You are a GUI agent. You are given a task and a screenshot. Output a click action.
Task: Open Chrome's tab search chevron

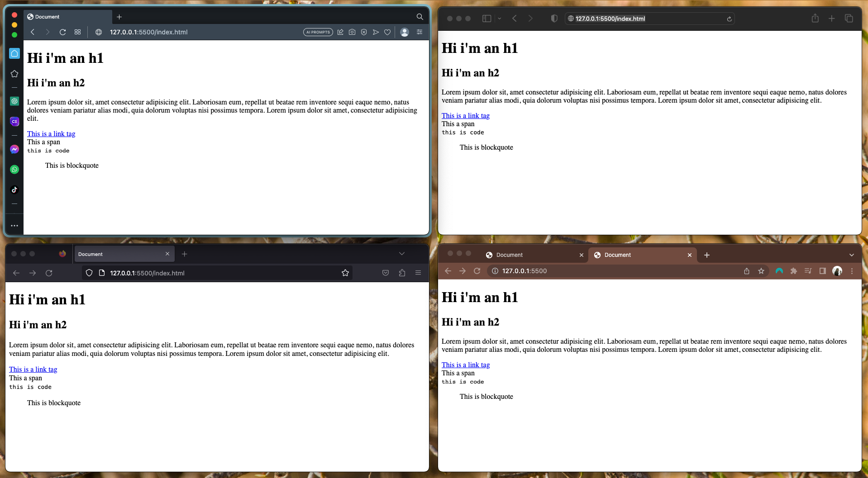(852, 255)
